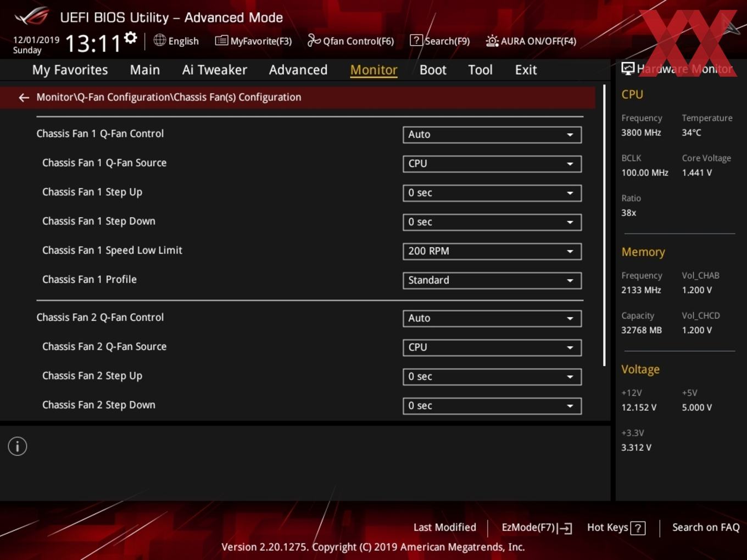Image resolution: width=747 pixels, height=560 pixels.
Task: Open Chassis Fan 1 Profile dropdown
Action: pyautogui.click(x=492, y=280)
